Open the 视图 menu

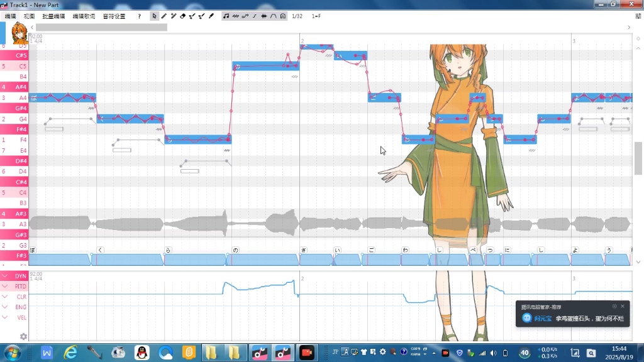pos(29,16)
